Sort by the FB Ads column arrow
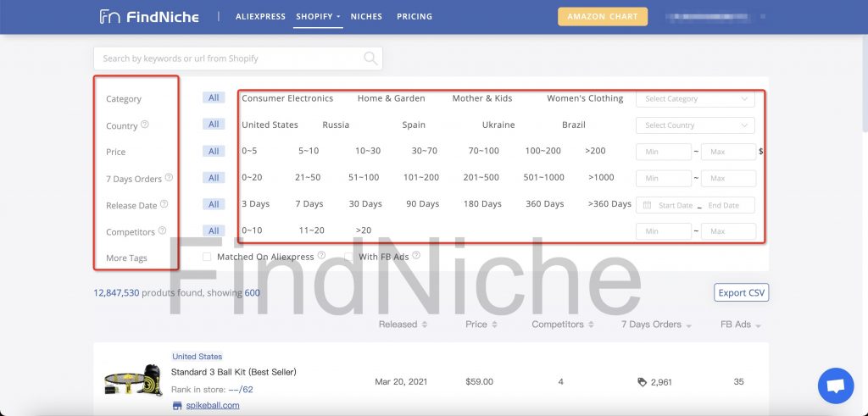Viewport: 868px width, 416px height. point(758,326)
